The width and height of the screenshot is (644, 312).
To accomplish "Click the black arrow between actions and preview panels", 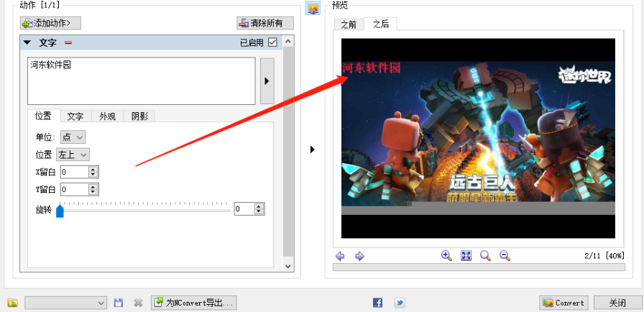I will (x=312, y=150).
